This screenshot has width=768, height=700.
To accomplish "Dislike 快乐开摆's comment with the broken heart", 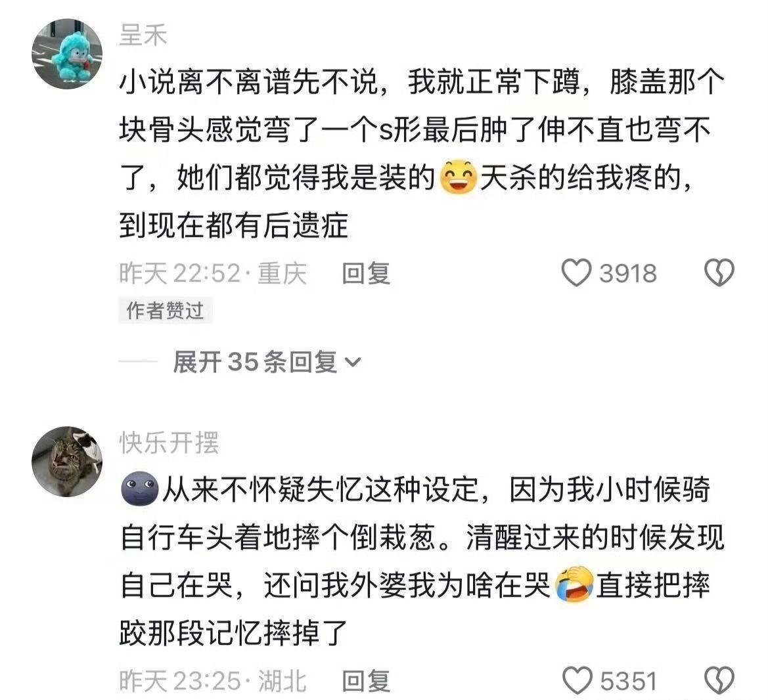I will pos(719,680).
